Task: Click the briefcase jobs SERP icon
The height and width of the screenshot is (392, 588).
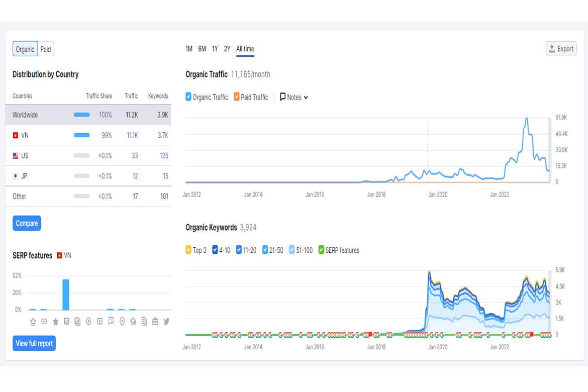Action: click(155, 322)
